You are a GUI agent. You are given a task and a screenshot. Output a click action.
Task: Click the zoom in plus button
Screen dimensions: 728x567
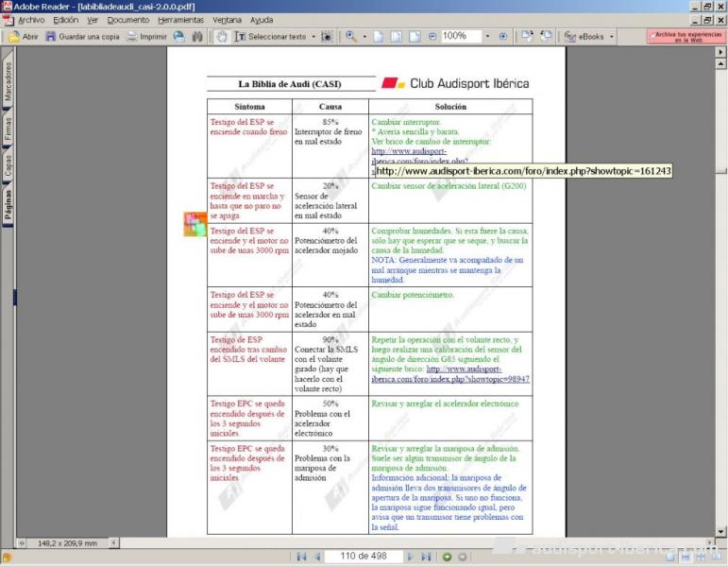point(503,36)
